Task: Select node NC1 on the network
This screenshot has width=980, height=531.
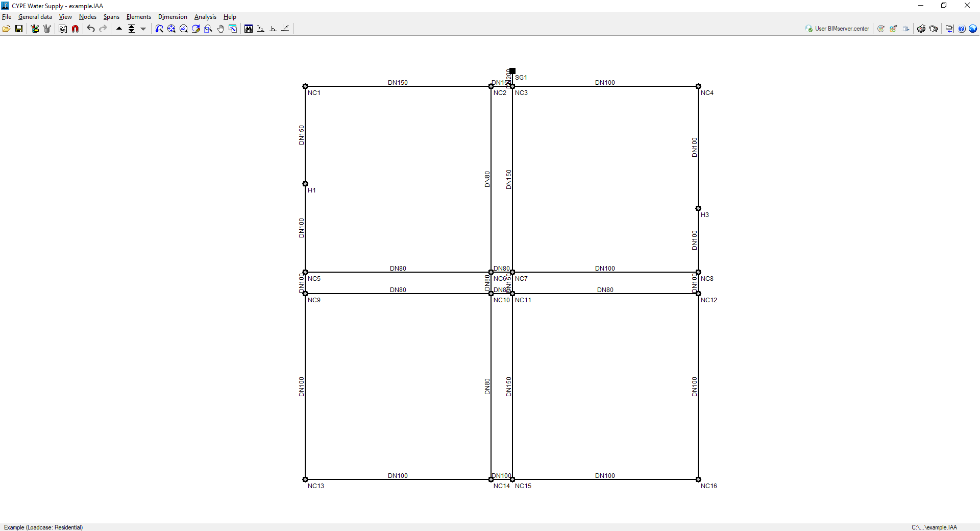Action: [x=305, y=86]
